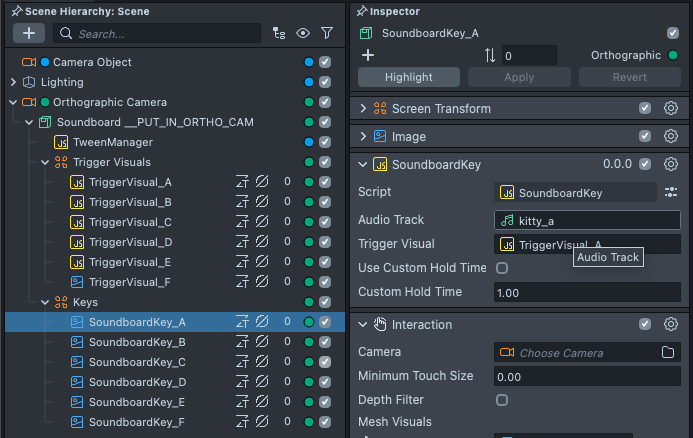
Task: Click the script options icon next to SoundboardKey
Action: (671, 192)
